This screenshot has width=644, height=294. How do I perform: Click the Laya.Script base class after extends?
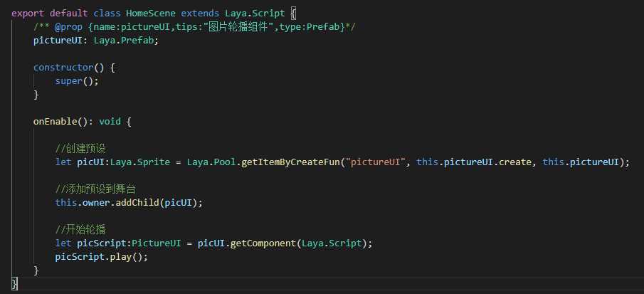click(255, 13)
